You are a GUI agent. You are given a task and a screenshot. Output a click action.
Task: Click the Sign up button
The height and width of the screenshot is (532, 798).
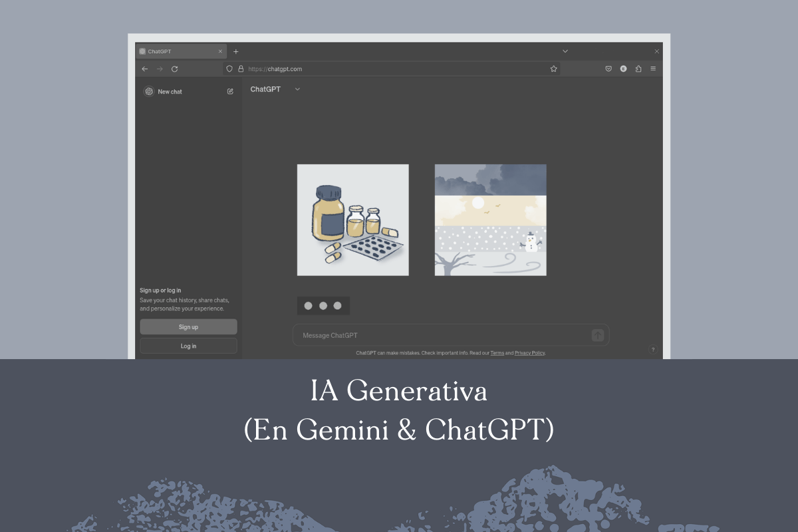tap(188, 327)
